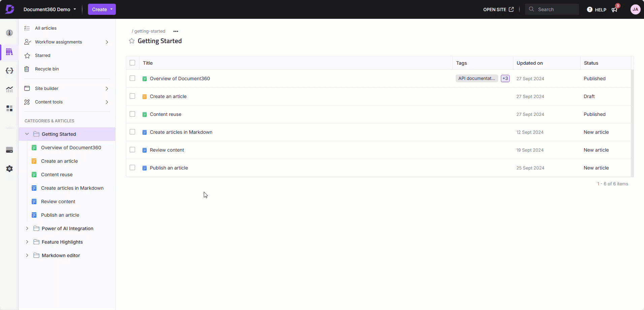
Task: Open the API documentation braces icon
Action: click(9, 70)
